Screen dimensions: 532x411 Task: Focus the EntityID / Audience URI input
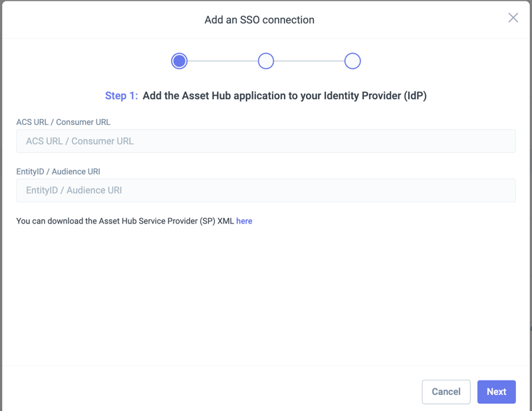click(266, 190)
